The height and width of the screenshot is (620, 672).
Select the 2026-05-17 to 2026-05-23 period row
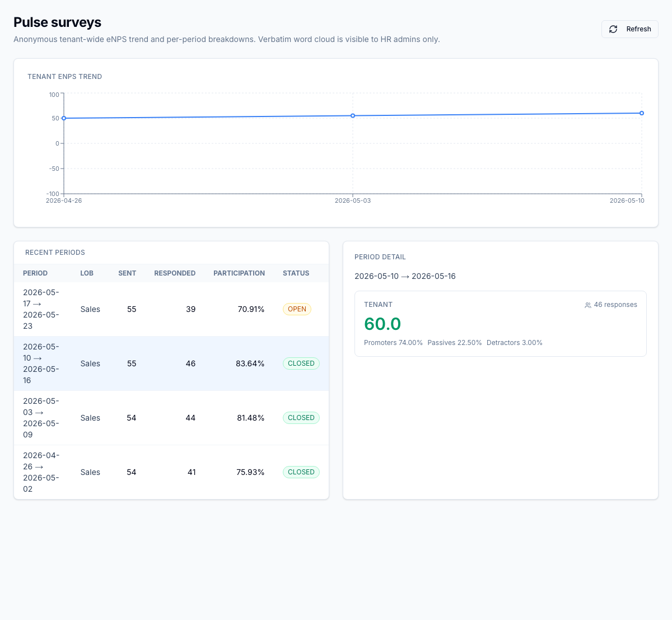tap(171, 309)
